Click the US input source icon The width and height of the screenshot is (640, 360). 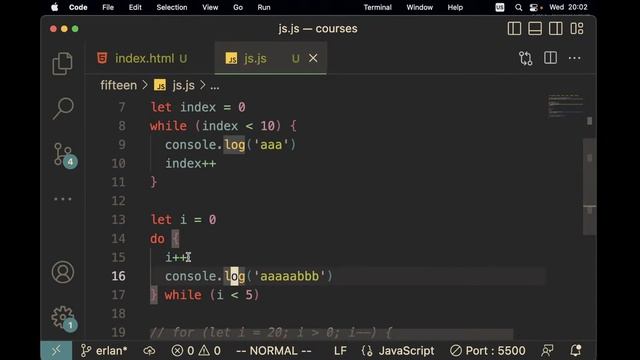pyautogui.click(x=500, y=7)
